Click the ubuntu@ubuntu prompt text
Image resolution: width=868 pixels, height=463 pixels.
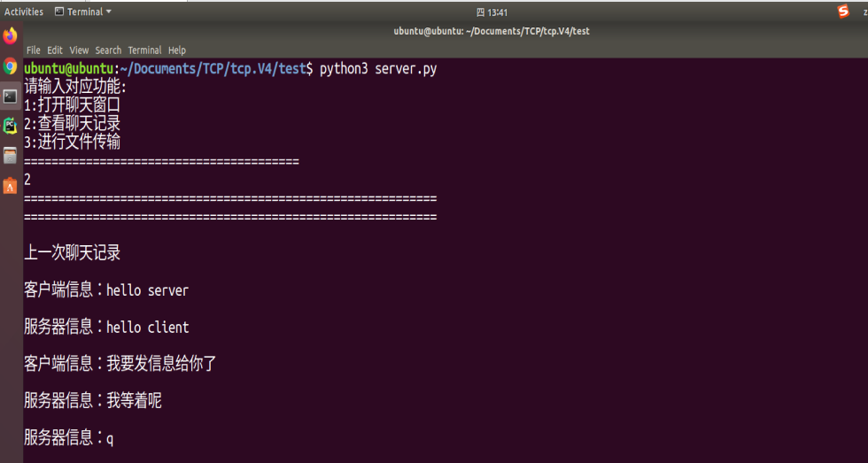(69, 69)
